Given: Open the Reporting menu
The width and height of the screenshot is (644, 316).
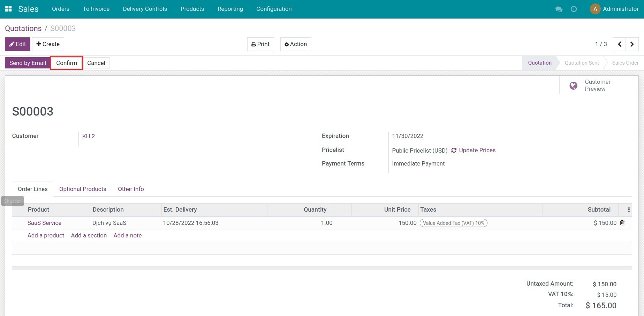Looking at the screenshot, I should 230,9.
